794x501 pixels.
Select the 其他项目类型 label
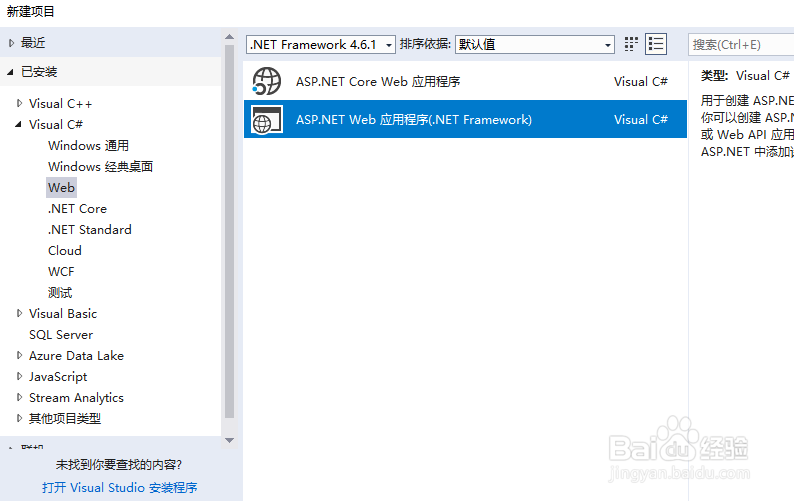[65, 418]
